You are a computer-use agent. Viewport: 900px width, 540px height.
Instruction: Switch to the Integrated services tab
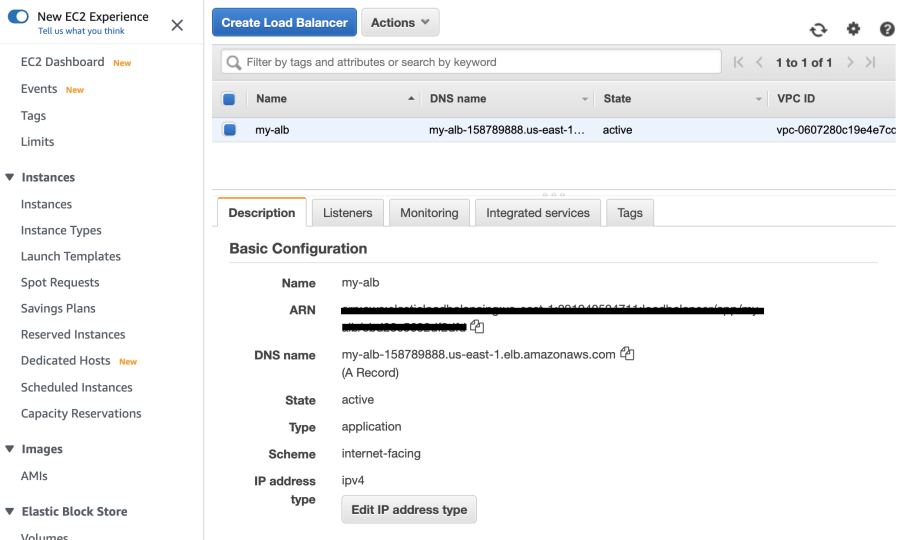[x=538, y=213]
